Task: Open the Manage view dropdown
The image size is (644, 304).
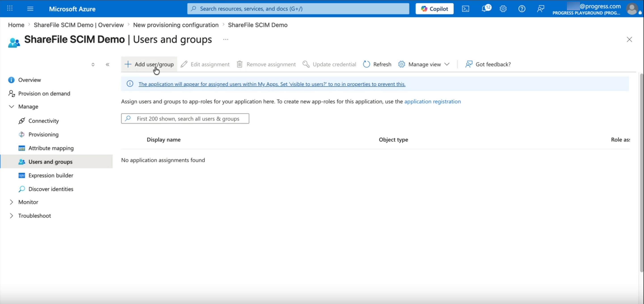Action: 424,64
